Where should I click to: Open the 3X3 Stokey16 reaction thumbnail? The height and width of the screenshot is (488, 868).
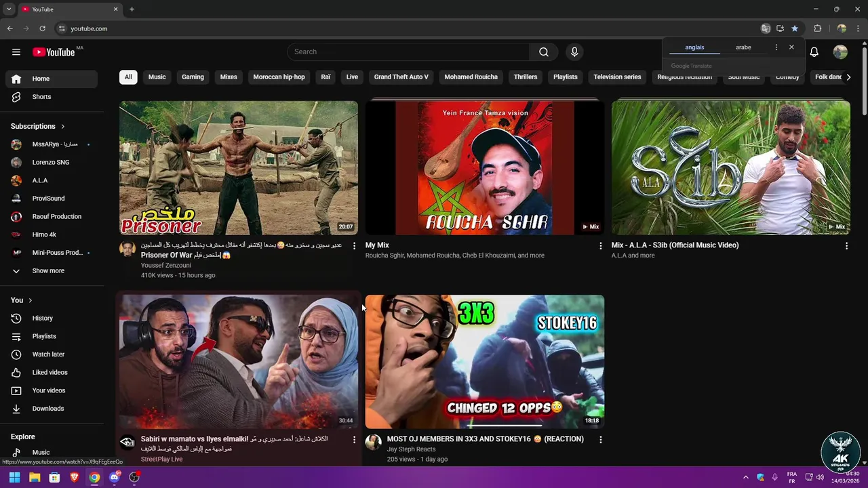pyautogui.click(x=485, y=362)
